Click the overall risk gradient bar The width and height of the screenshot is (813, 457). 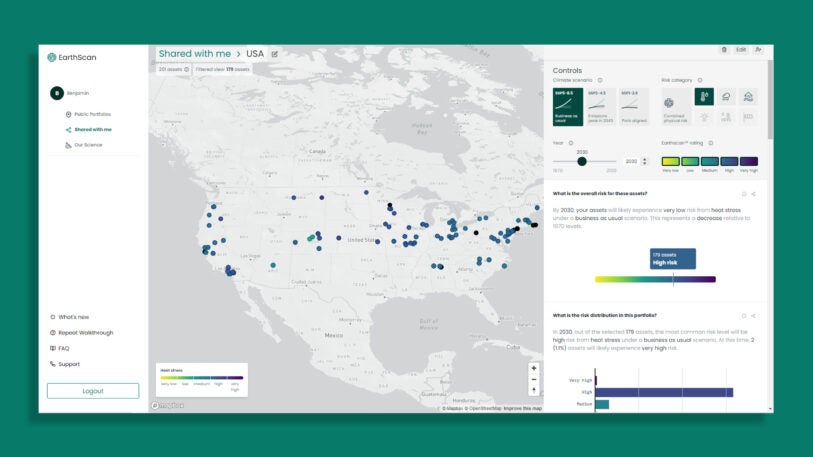point(655,280)
